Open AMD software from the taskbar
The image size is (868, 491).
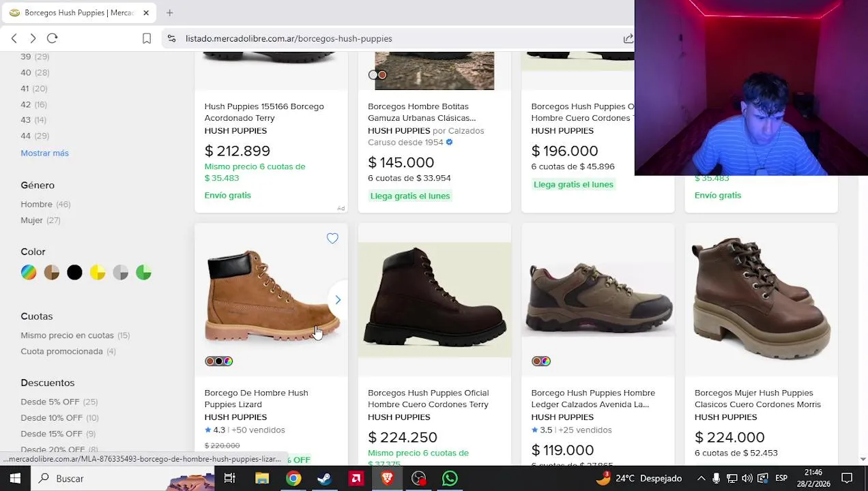(x=356, y=479)
